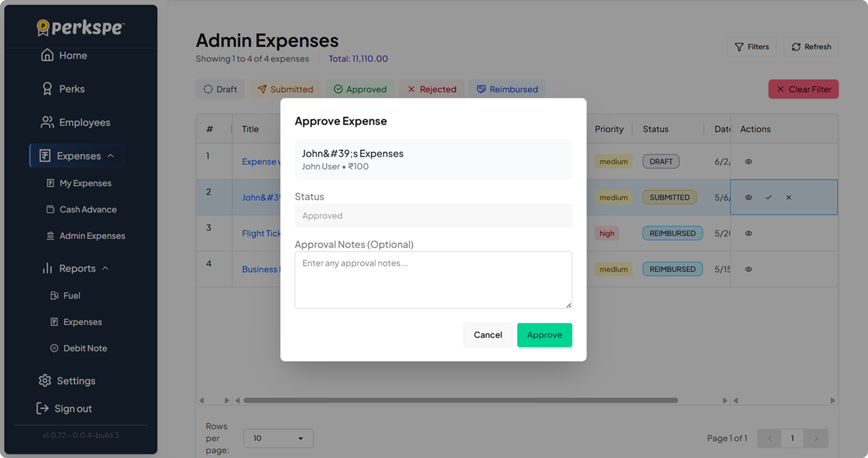This screenshot has width=868, height=458.
Task: View details of row 3 reimbursed expense
Action: [x=748, y=234]
